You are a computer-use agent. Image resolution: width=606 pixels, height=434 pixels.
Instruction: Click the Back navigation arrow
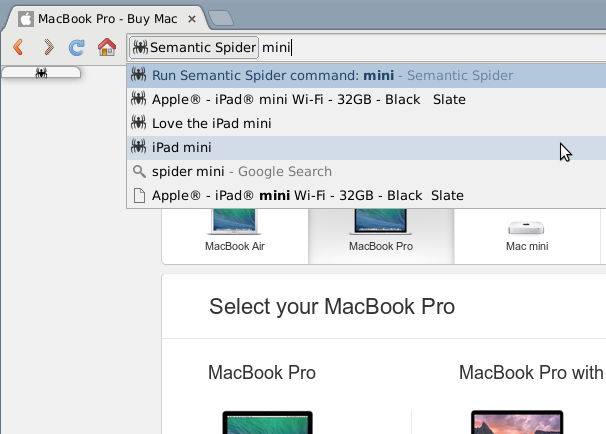[x=18, y=47]
